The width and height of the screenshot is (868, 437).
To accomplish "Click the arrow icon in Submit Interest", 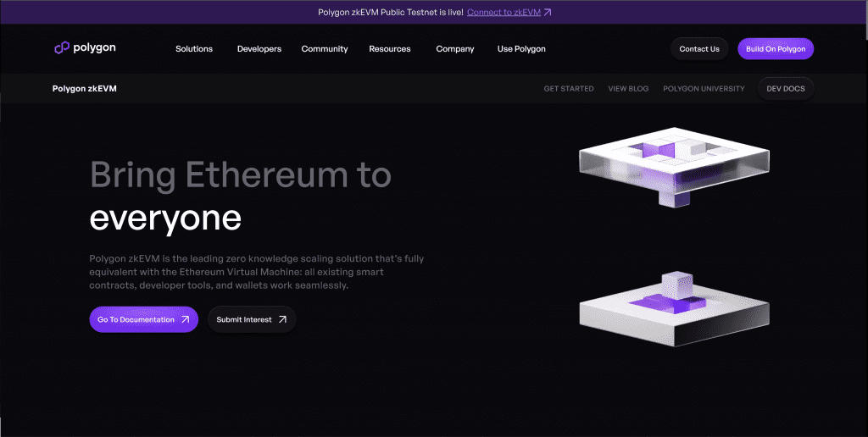I will 282,319.
